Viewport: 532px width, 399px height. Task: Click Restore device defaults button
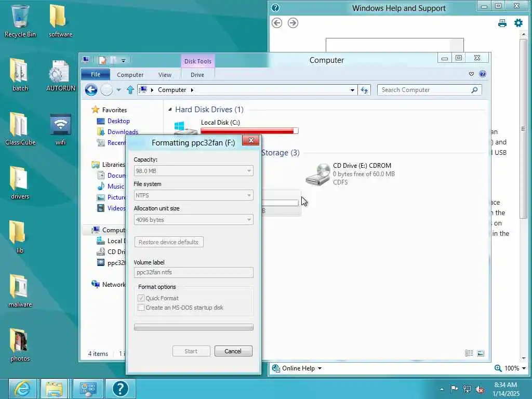coord(169,242)
